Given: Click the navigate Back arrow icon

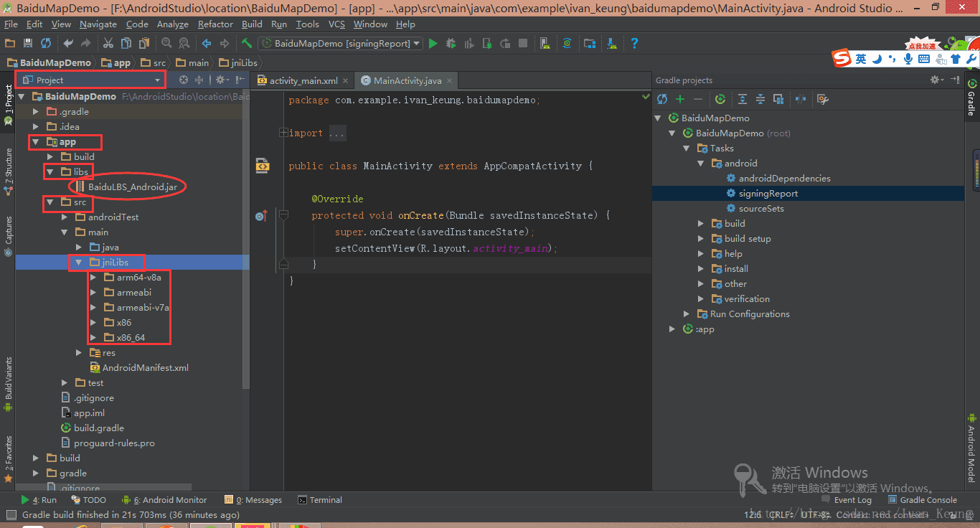Looking at the screenshot, I should 207,44.
